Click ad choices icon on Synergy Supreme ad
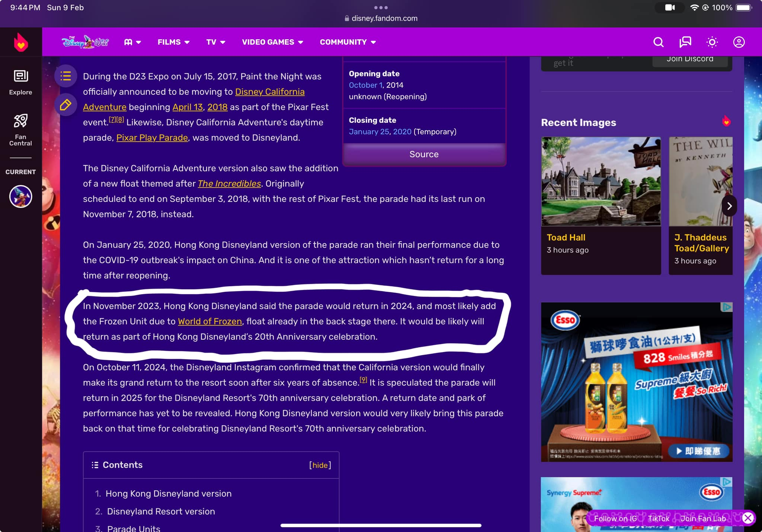This screenshot has height=532, width=762. 727,482
